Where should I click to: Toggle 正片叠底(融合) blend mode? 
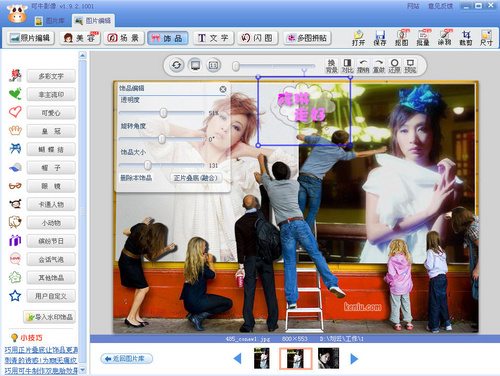tap(196, 178)
